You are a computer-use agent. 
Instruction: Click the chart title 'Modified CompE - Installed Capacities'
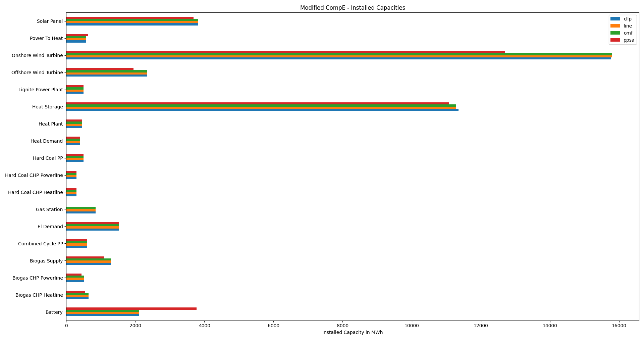(x=353, y=8)
